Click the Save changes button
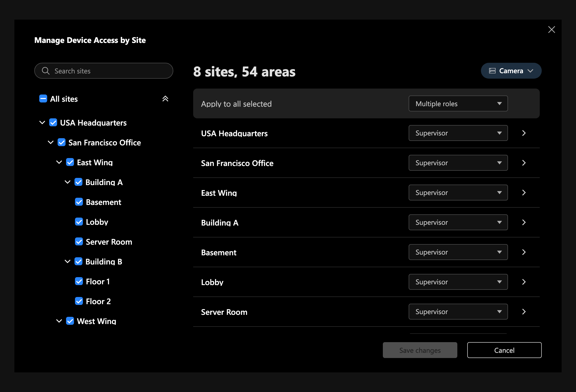 point(420,350)
